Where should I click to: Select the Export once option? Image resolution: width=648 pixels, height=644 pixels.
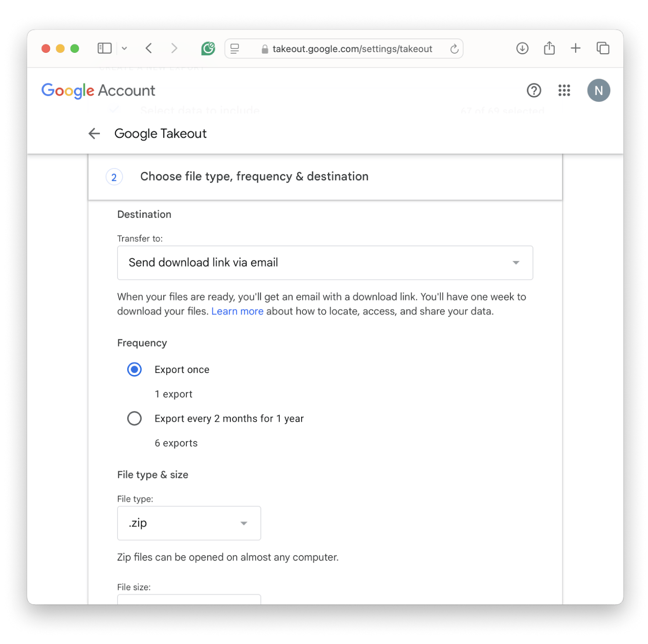coord(135,369)
